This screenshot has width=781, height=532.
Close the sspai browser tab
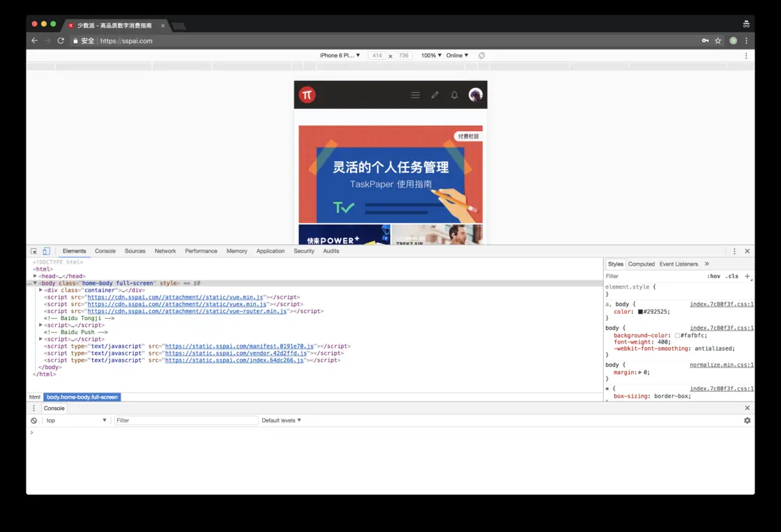[162, 25]
